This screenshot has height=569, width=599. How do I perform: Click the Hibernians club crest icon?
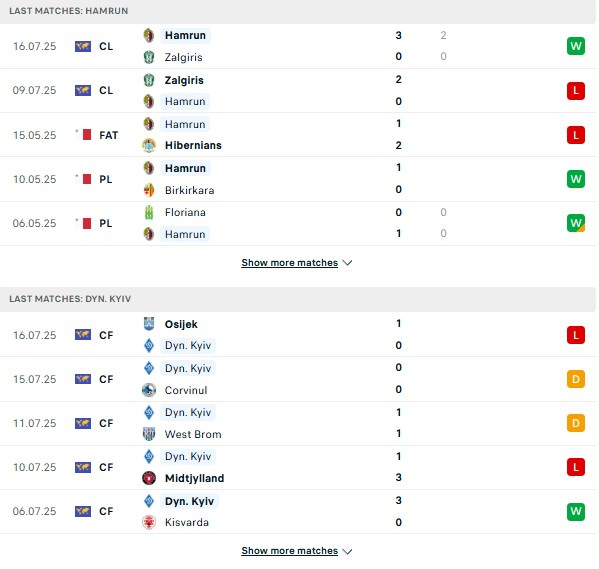(x=149, y=146)
